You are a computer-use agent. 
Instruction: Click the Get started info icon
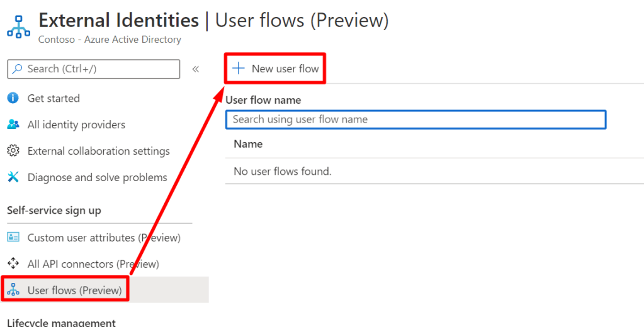13,98
